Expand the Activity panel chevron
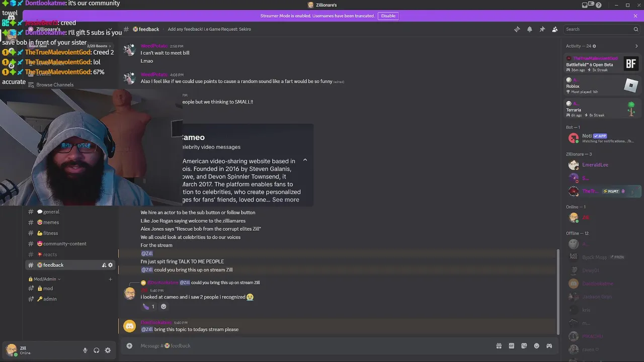The image size is (644, 362). click(636, 46)
